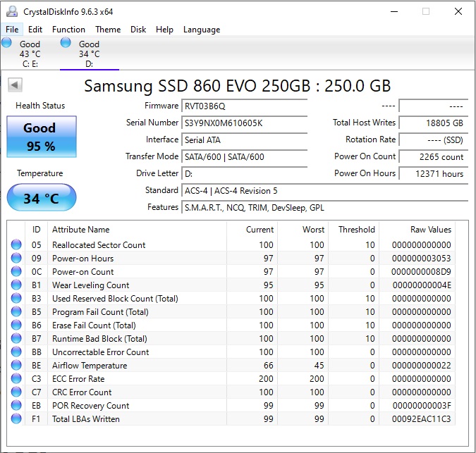
Task: Click raw value 0000000008D9
Action: [421, 272]
